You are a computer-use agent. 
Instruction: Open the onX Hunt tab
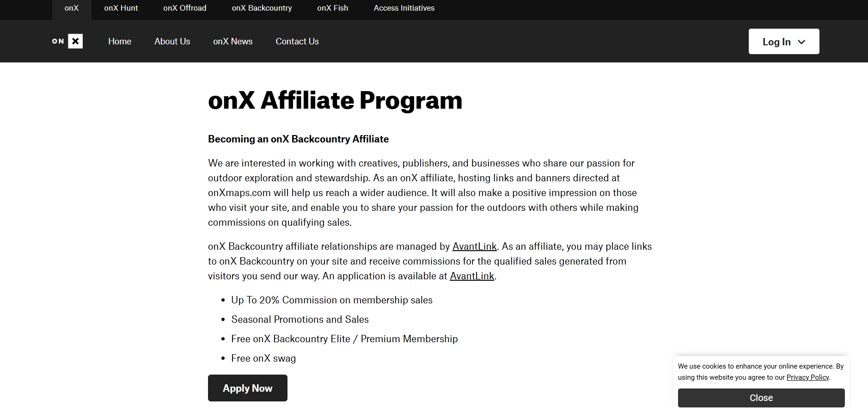tap(121, 8)
